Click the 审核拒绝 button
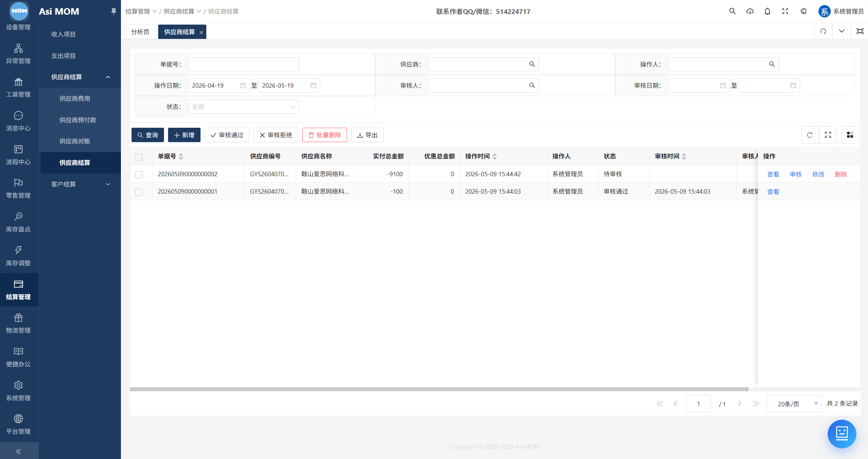The image size is (868, 459). pyautogui.click(x=276, y=135)
